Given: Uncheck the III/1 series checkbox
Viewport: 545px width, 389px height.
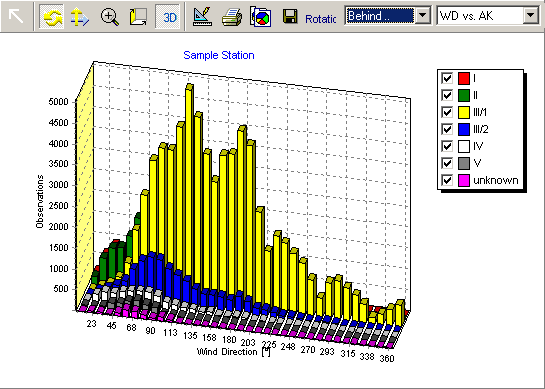Looking at the screenshot, I should point(447,112).
